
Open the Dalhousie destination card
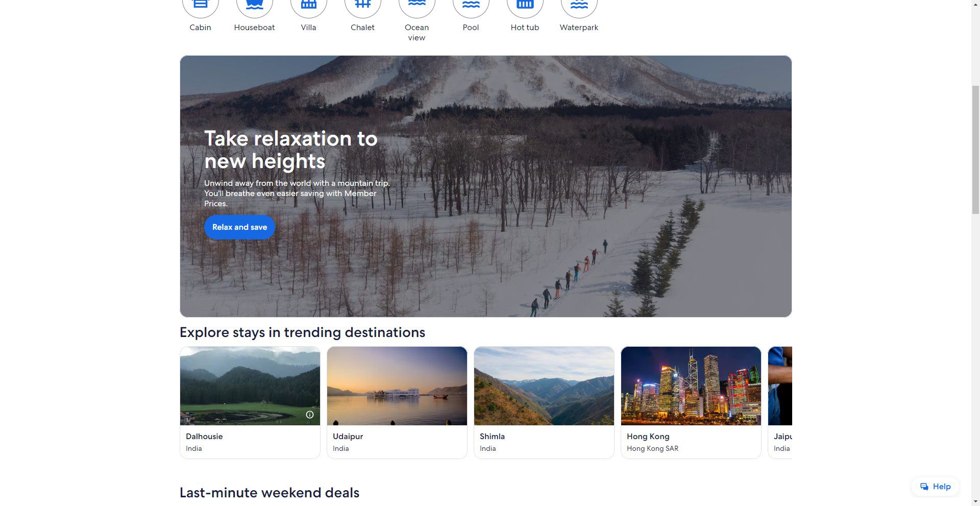point(250,402)
